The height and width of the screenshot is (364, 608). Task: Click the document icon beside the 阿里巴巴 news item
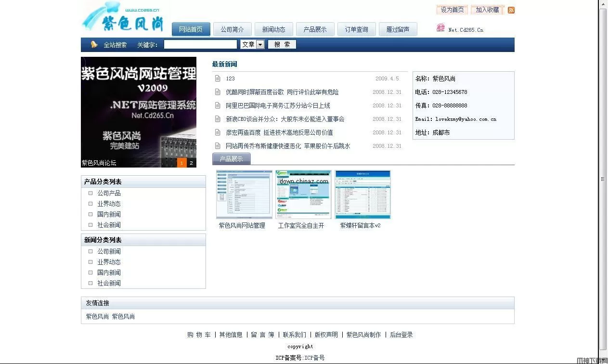pos(217,105)
